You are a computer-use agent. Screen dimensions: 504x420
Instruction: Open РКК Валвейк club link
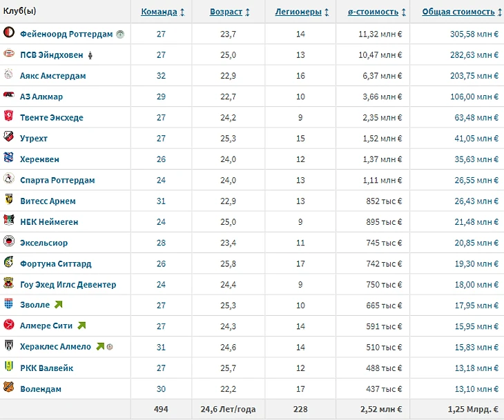tap(47, 368)
